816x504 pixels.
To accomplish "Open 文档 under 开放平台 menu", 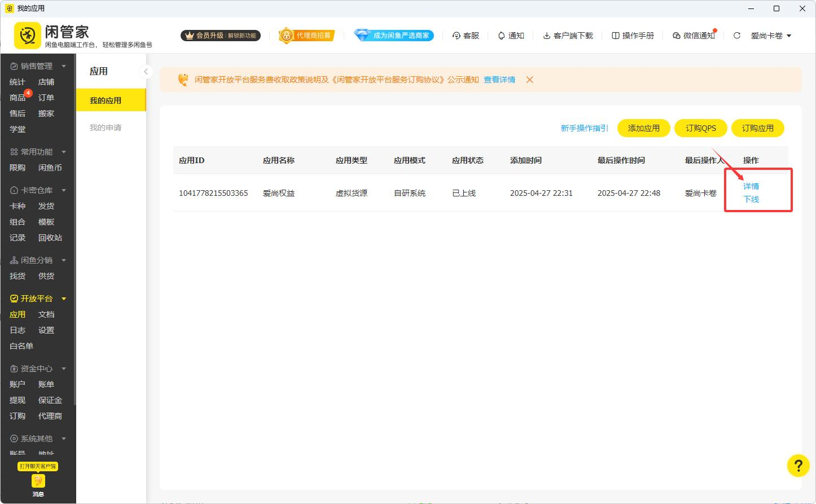I will pos(46,314).
